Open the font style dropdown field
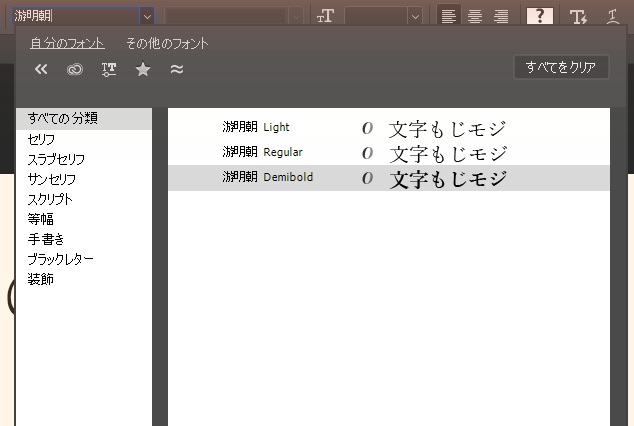This screenshot has height=426, width=634. click(233, 17)
